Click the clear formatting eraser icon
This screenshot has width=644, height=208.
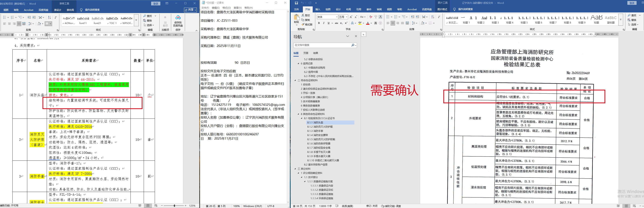tap(371, 17)
